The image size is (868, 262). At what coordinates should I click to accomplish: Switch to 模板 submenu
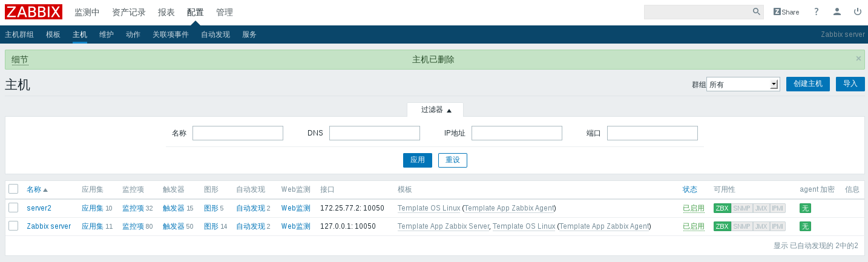coord(53,34)
